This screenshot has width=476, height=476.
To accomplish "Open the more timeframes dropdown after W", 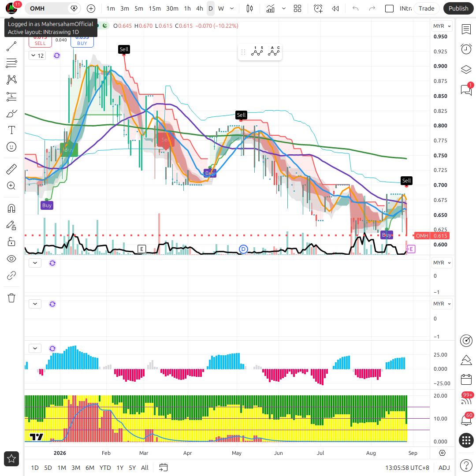I will (x=232, y=8).
